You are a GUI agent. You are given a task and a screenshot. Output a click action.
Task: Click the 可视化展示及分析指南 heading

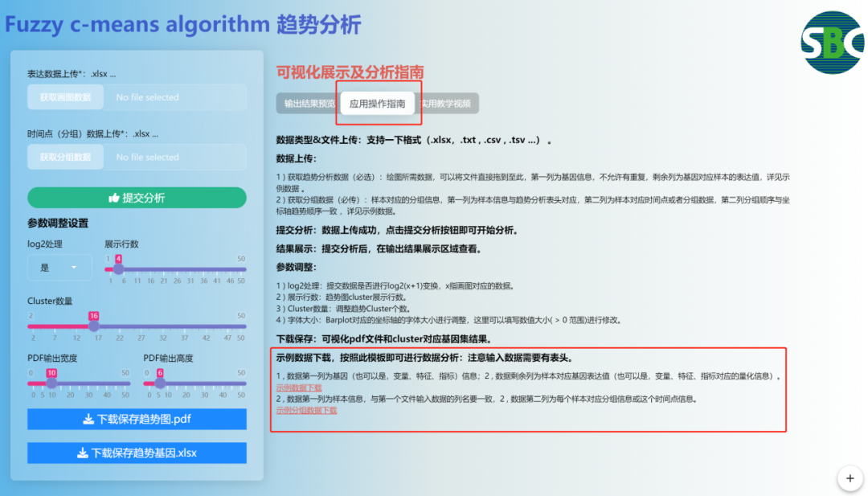click(350, 72)
